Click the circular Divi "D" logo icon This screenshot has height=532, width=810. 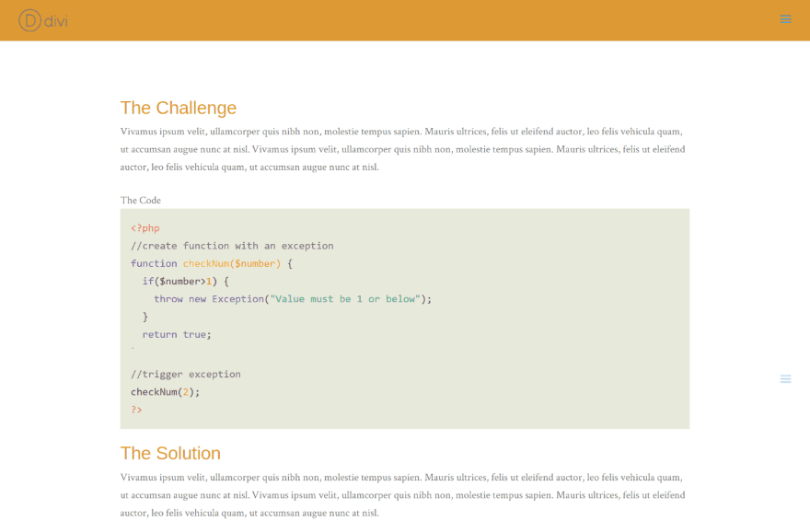(x=30, y=20)
